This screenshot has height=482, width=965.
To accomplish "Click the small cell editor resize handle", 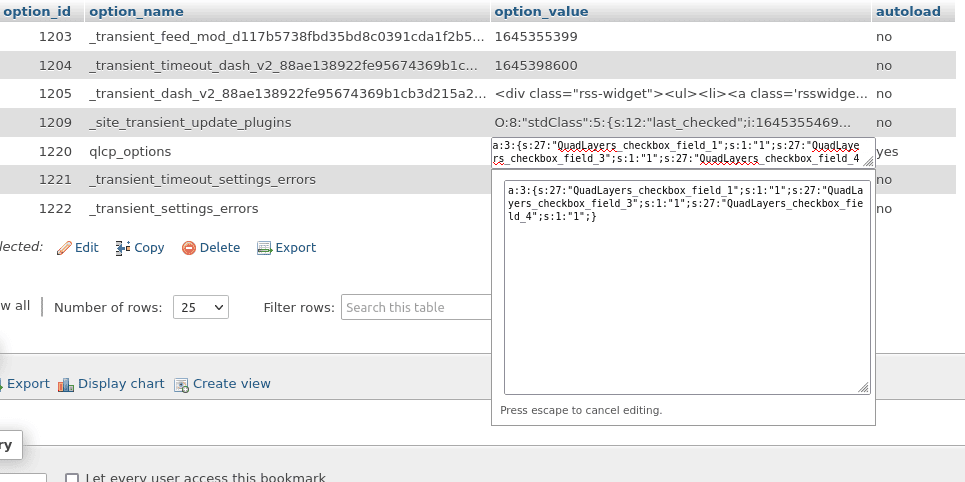I will pos(868,161).
